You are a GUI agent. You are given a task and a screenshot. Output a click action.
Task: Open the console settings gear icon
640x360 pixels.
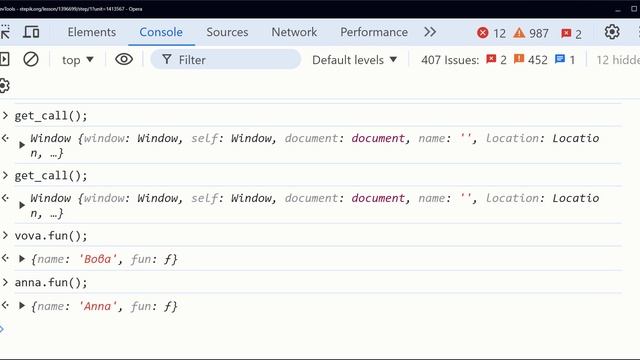click(x=4, y=86)
